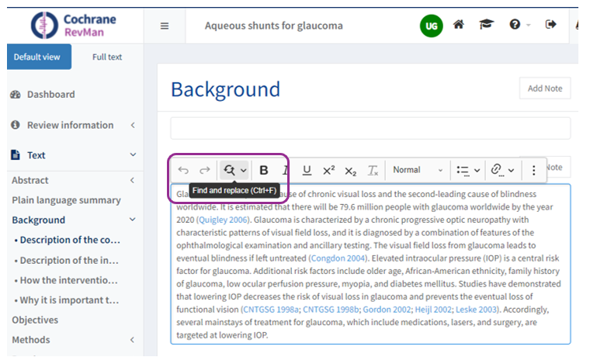
Task: Open the Find and replace tool
Action: pos(230,170)
